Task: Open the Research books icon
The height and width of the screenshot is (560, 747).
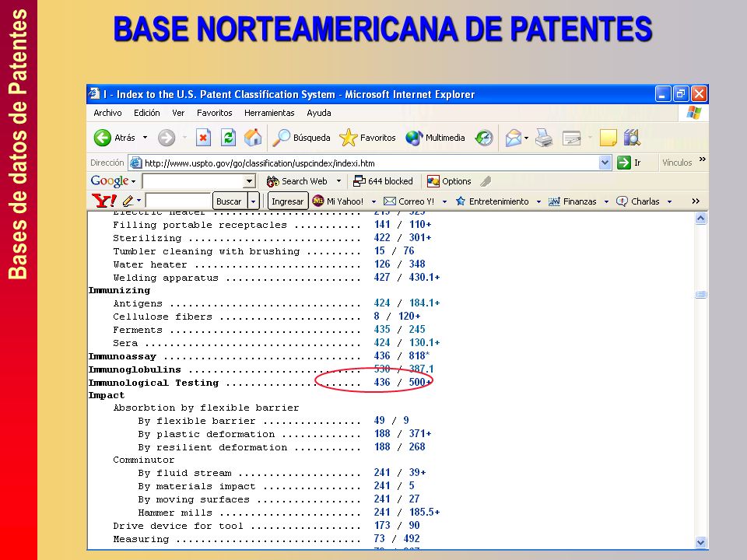Action: coord(632,138)
